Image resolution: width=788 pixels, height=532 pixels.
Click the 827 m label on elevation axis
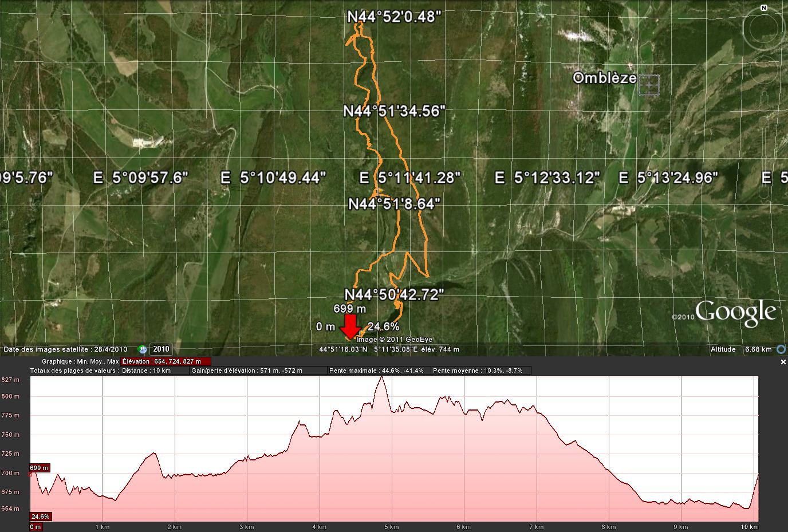click(10, 380)
